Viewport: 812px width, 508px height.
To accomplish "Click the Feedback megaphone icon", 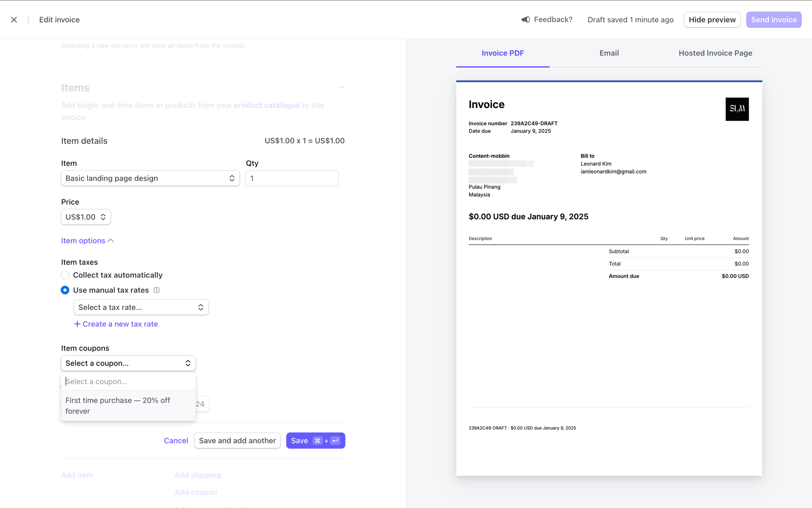I will (x=525, y=19).
